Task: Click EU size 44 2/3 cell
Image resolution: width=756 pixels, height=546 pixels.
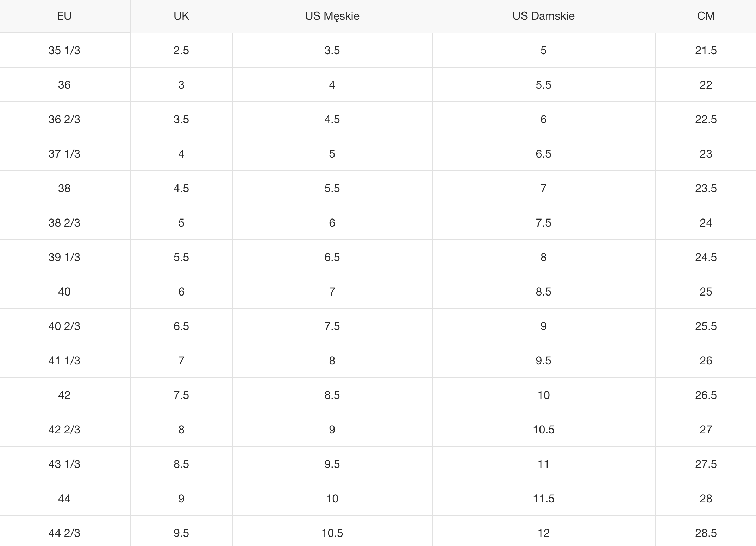Action: click(64, 533)
